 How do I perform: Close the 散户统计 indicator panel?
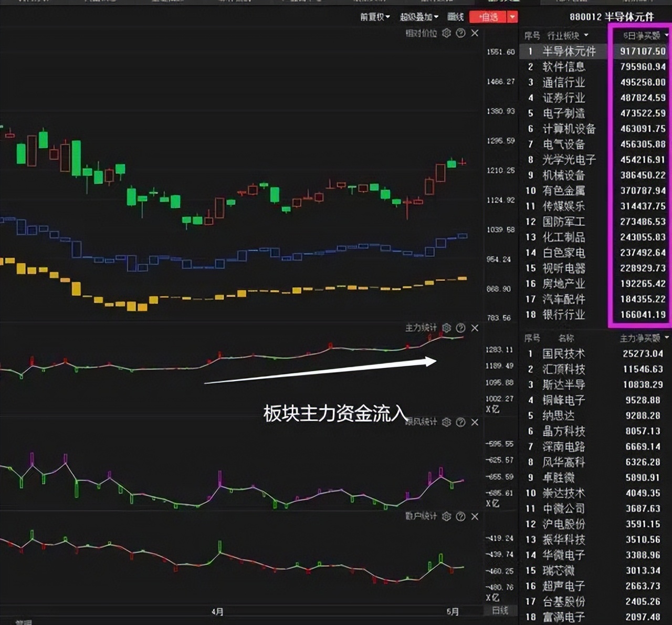tap(475, 516)
